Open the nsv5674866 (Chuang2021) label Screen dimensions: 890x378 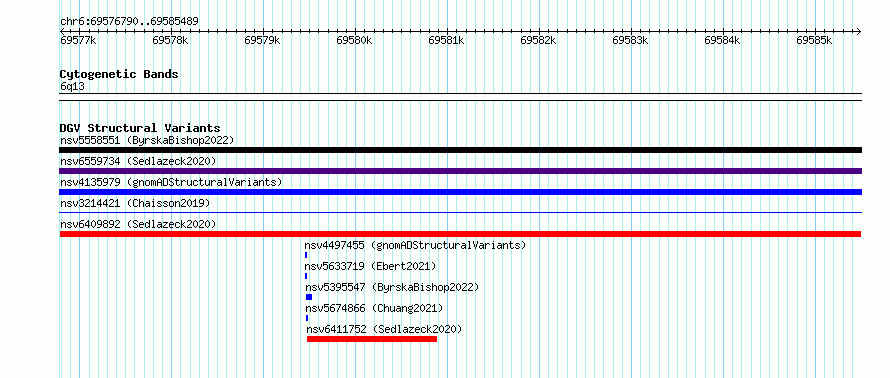[374, 308]
